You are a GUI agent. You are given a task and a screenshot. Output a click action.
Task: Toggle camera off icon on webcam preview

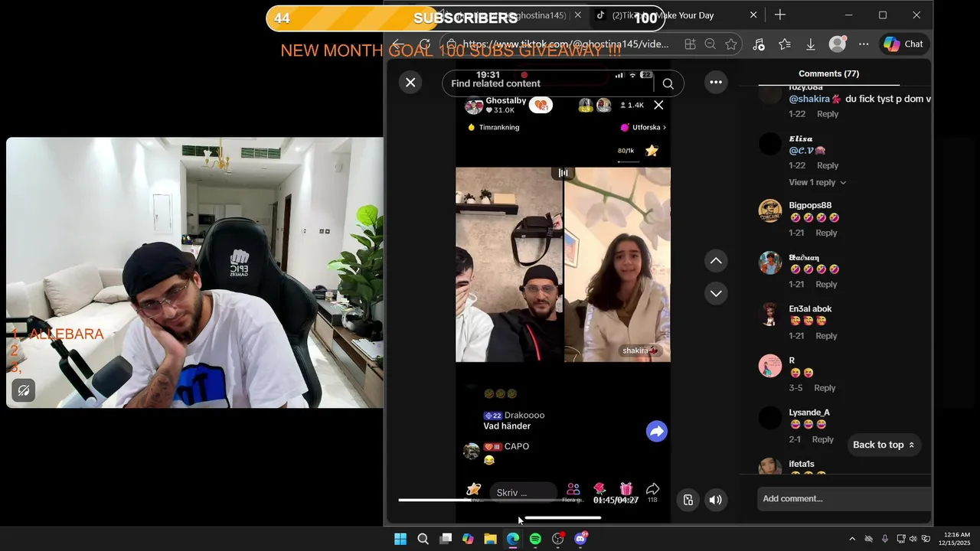point(24,391)
